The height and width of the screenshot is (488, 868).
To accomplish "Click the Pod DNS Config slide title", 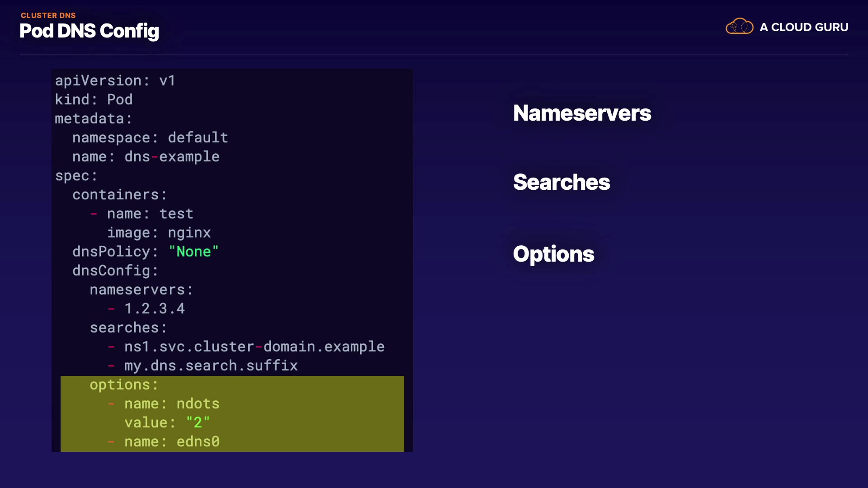I will (x=89, y=31).
